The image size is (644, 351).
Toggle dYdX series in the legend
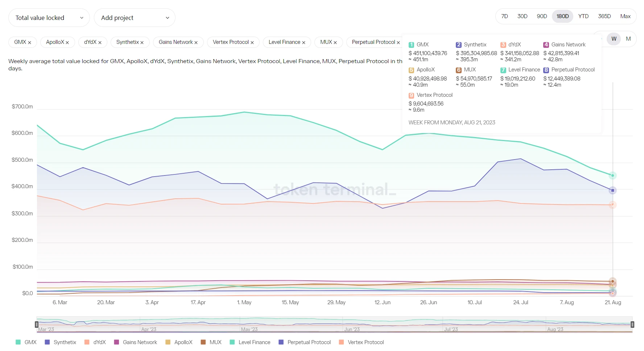[x=95, y=342]
